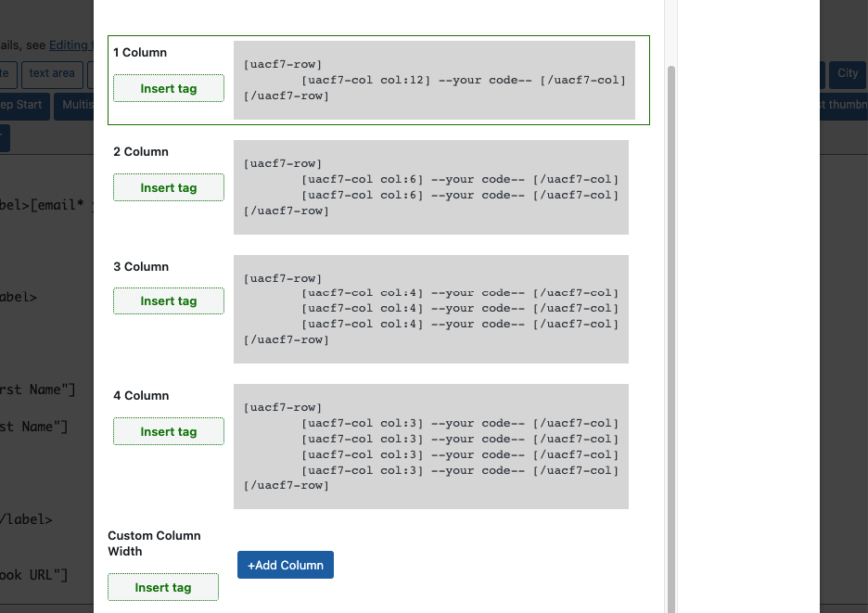Select the 2 Column code snippet box
868x613 pixels.
[x=430, y=187]
